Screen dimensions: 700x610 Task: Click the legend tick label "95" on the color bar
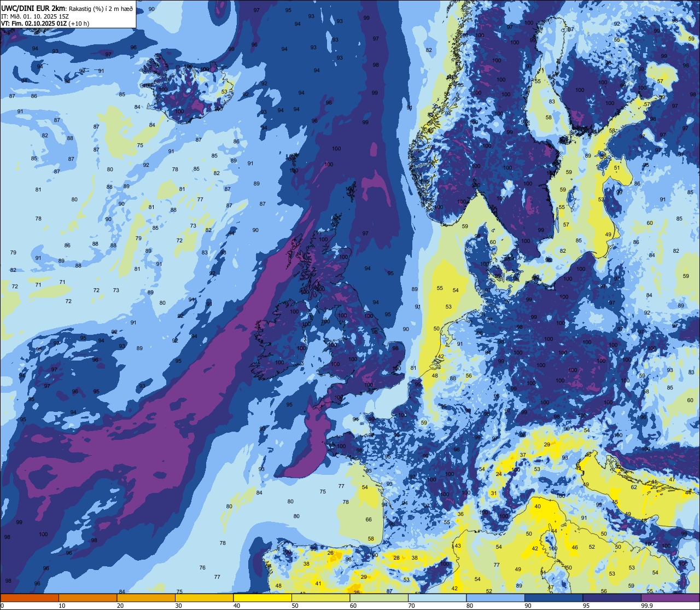click(586, 606)
